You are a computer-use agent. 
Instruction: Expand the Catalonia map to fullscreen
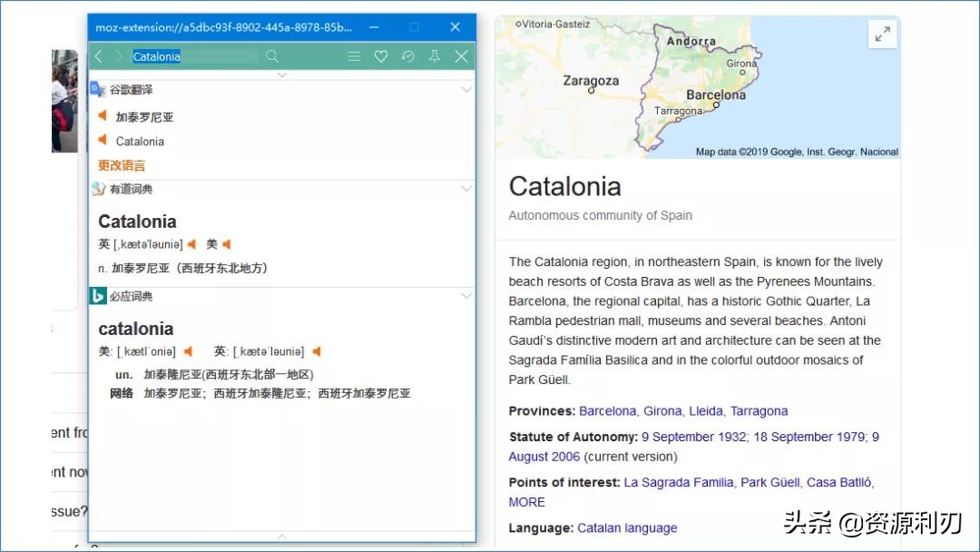click(x=883, y=34)
